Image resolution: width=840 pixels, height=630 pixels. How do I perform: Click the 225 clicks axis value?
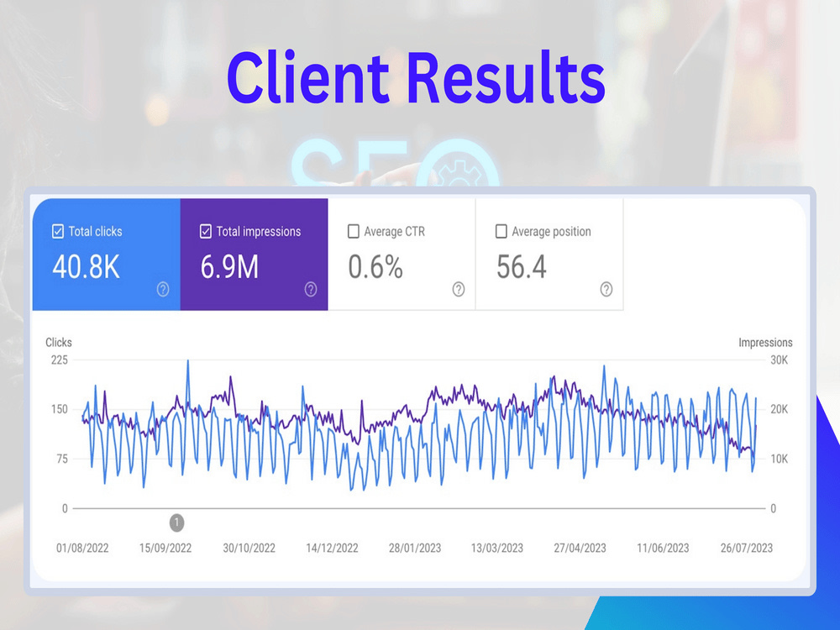[x=60, y=360]
